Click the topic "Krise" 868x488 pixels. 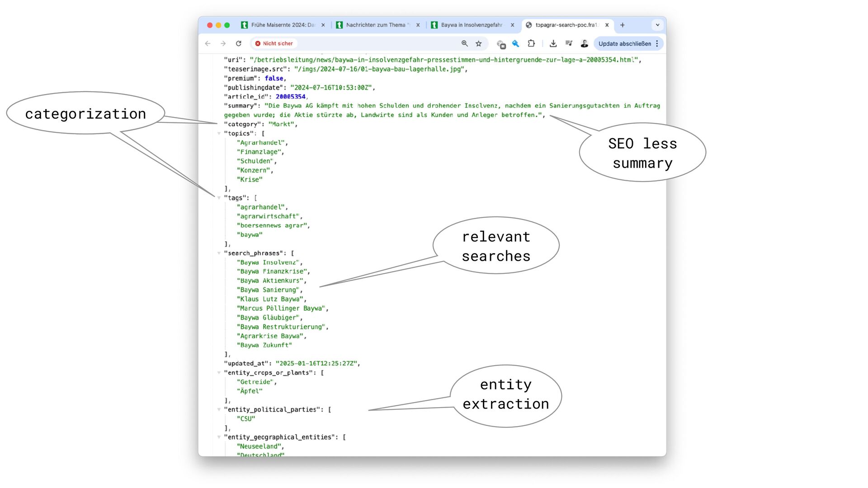(x=250, y=179)
